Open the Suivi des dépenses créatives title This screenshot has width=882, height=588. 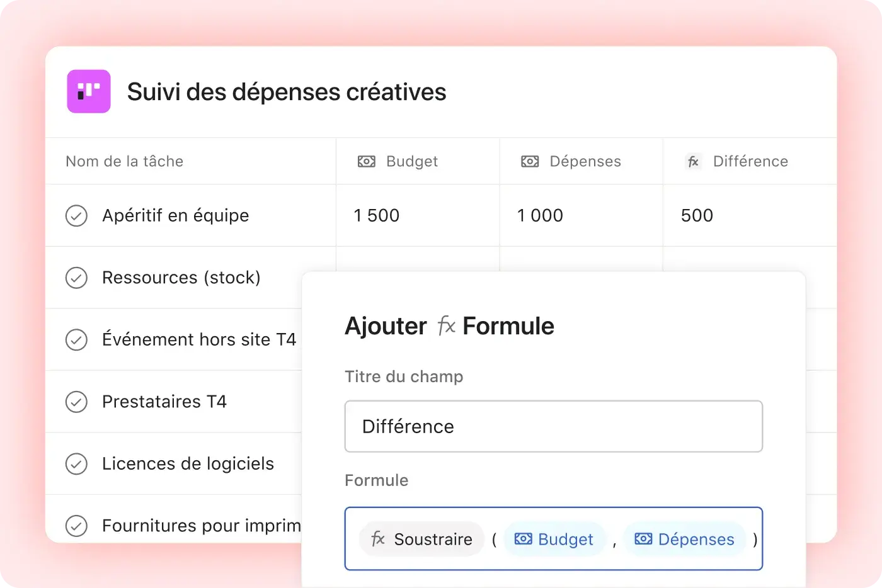tap(287, 92)
